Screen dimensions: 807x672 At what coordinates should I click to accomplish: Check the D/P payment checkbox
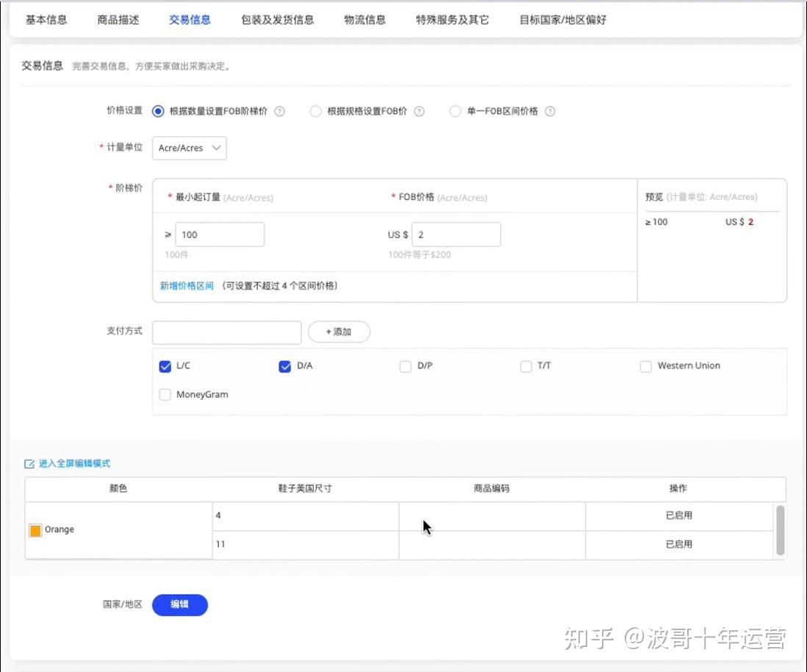tap(406, 366)
